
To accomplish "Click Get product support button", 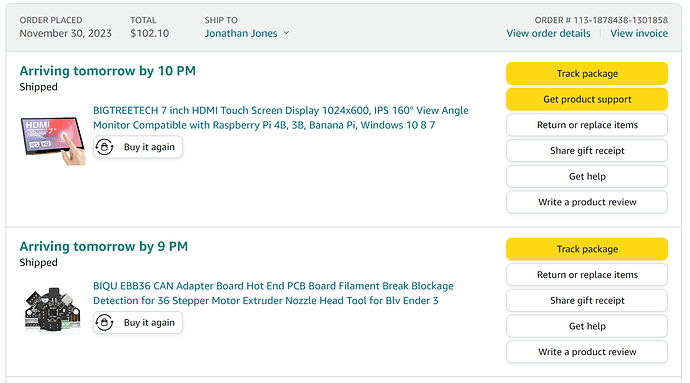I will (587, 99).
